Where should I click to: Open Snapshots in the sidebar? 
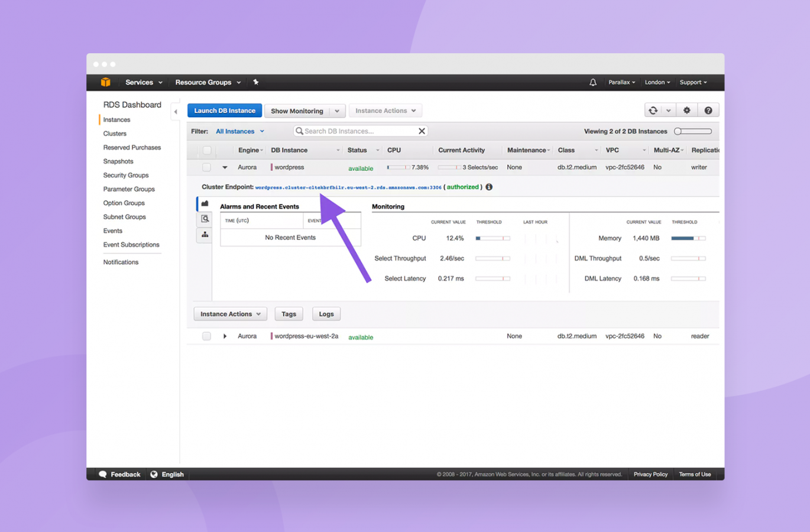point(118,161)
